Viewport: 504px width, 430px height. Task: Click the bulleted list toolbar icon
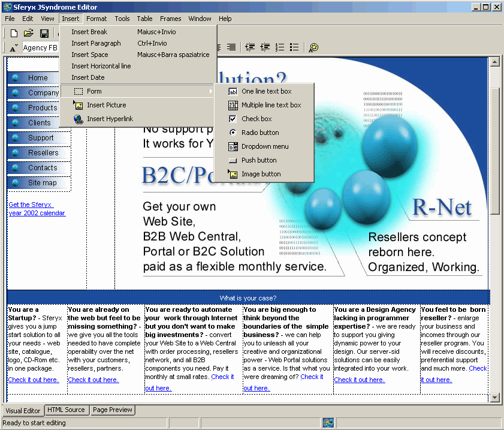[x=294, y=47]
